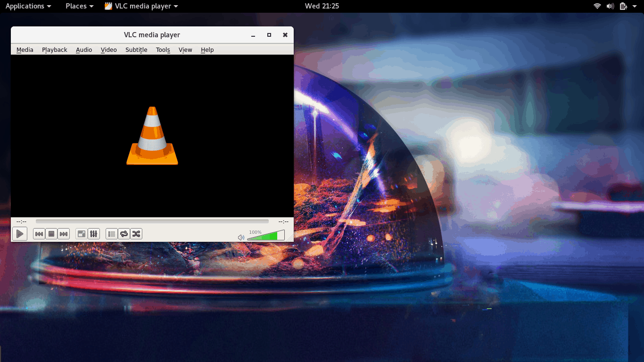Screen dimensions: 644x362
Task: Open the Playback menu
Action: pos(55,50)
